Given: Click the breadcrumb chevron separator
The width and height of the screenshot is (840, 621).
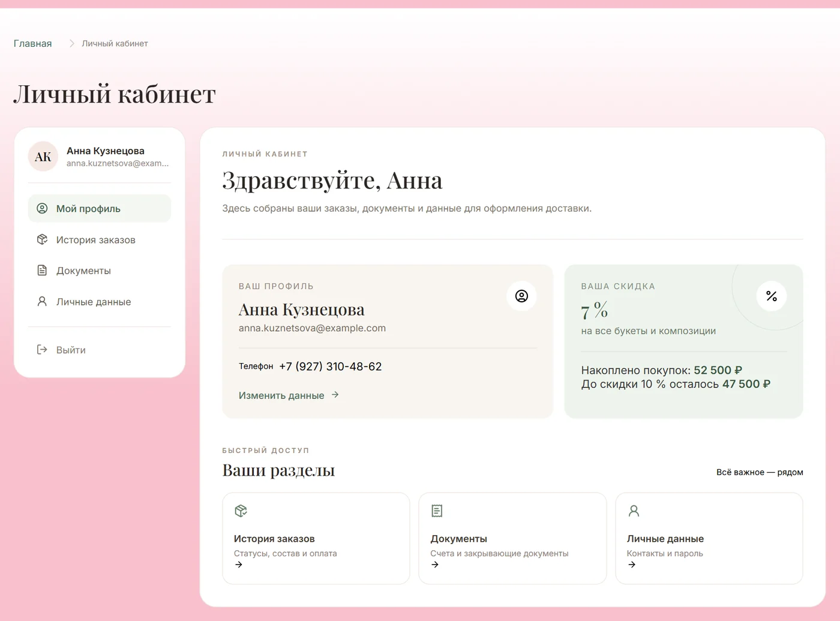Looking at the screenshot, I should (x=72, y=43).
